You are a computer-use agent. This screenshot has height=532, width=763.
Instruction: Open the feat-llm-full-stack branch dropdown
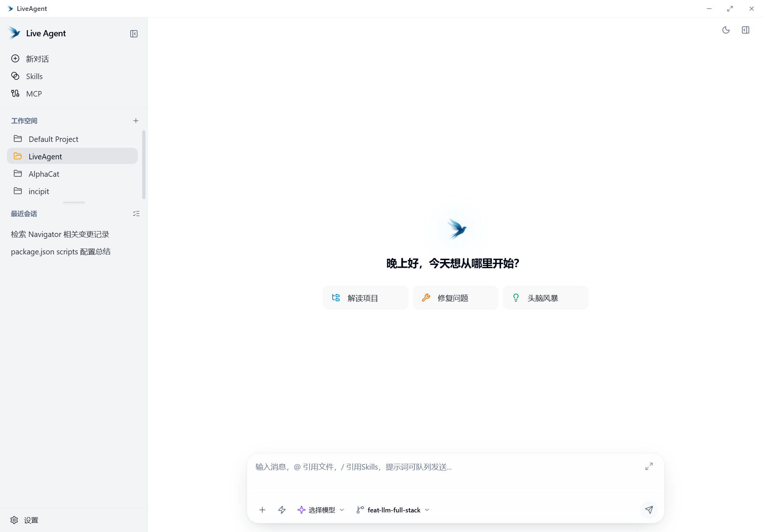pos(393,510)
